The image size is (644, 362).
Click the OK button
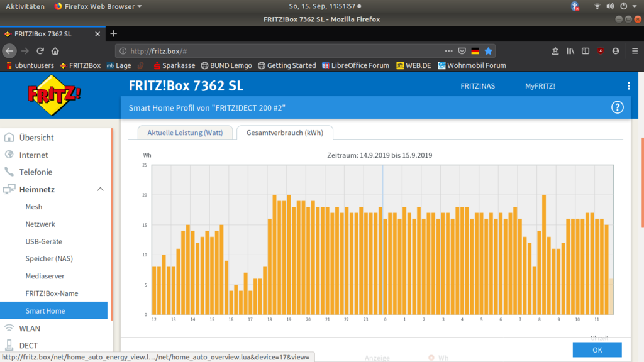click(597, 349)
